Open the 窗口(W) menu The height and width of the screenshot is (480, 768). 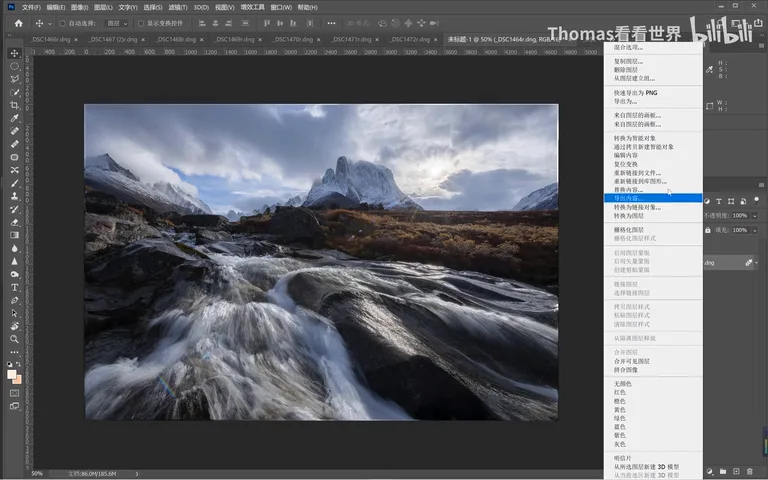pyautogui.click(x=281, y=7)
